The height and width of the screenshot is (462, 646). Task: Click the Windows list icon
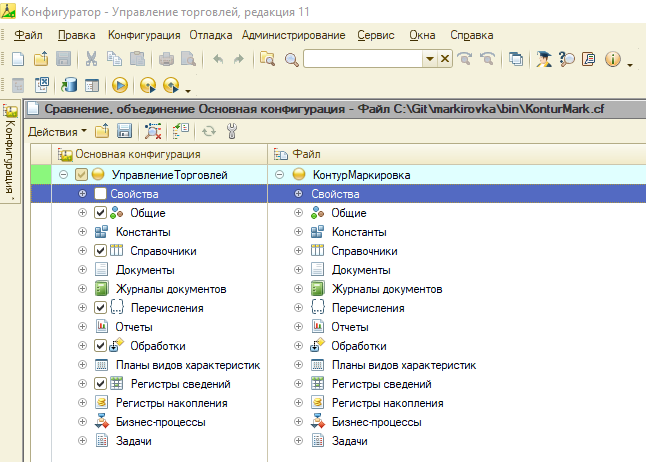coord(515,59)
